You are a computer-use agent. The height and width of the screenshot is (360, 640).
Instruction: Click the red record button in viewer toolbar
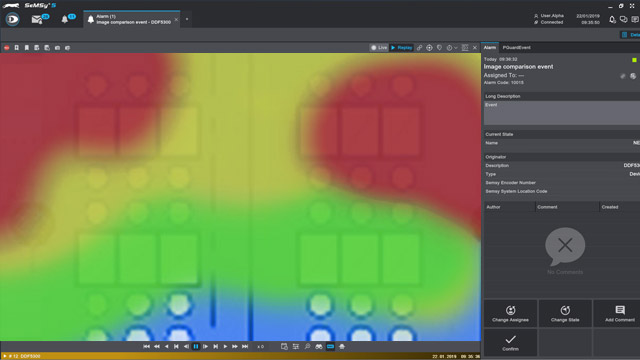[x=7, y=48]
